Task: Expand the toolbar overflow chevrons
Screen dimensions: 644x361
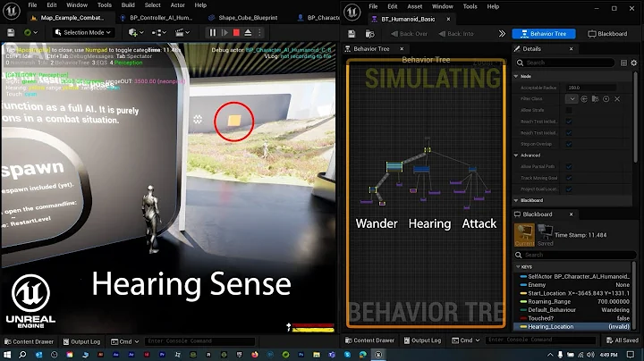Action: (502, 34)
